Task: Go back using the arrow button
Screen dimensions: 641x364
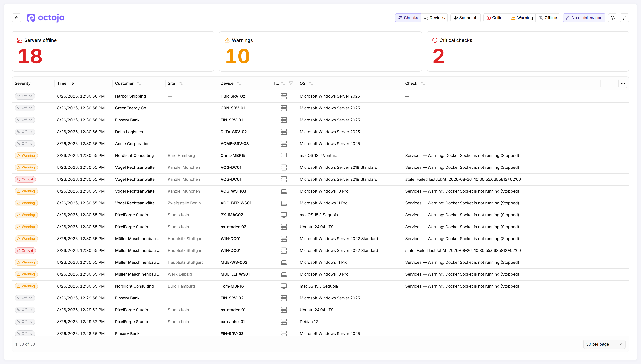Action: tap(16, 18)
